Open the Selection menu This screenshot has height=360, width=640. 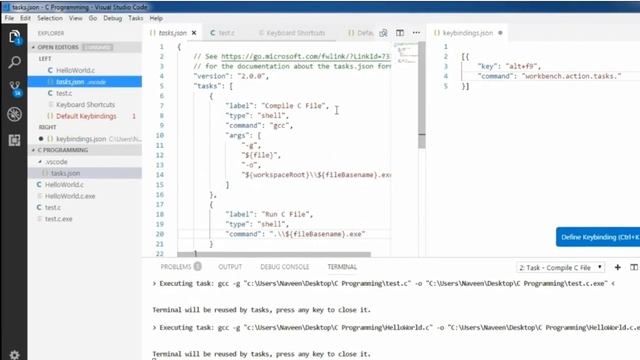(50, 18)
